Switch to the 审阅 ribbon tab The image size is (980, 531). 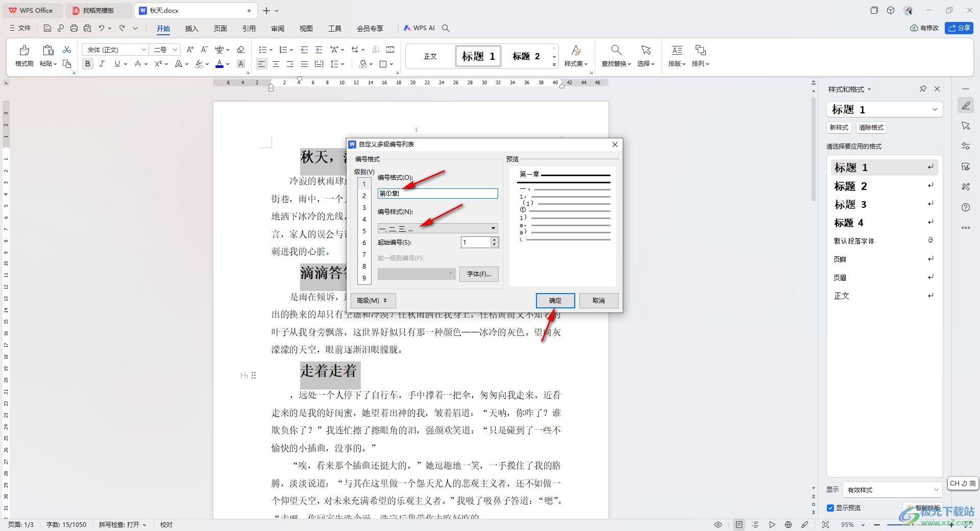277,28
